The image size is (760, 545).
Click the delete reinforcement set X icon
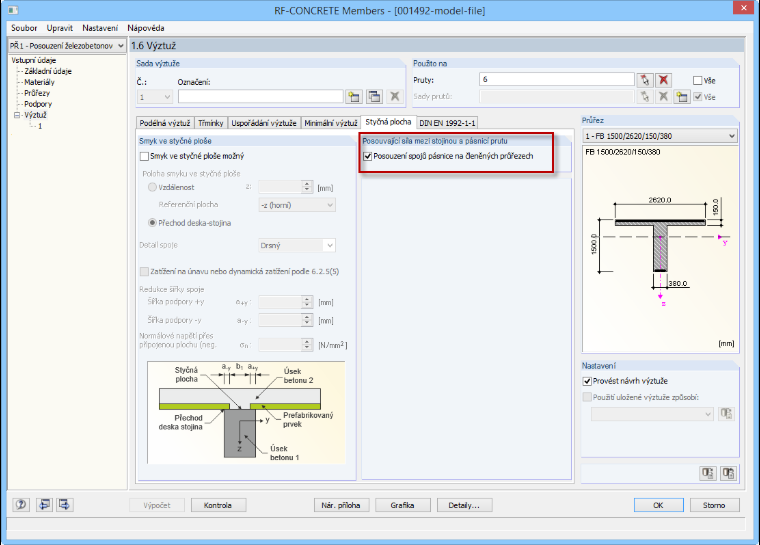(395, 96)
